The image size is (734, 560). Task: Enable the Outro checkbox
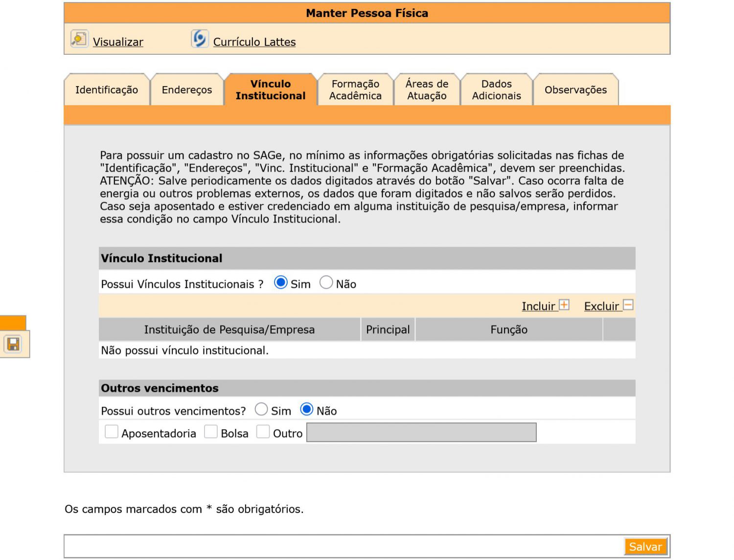(x=263, y=432)
